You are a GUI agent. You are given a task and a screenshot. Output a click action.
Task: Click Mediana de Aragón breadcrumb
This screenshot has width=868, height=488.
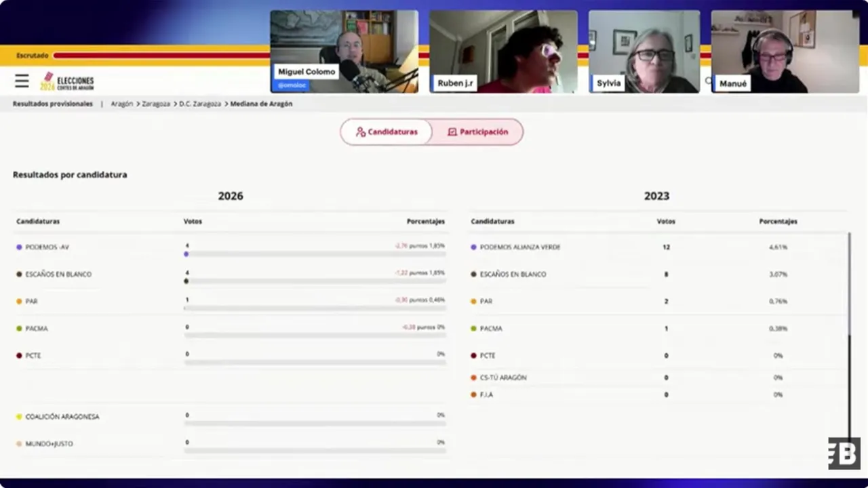(261, 104)
